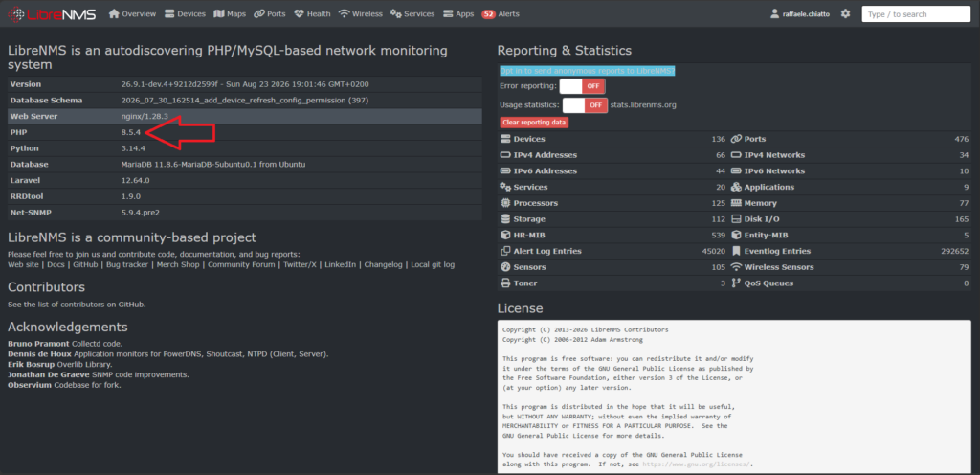Select the nginx/1.28.3 web server value
The image size is (980, 475).
[145, 116]
